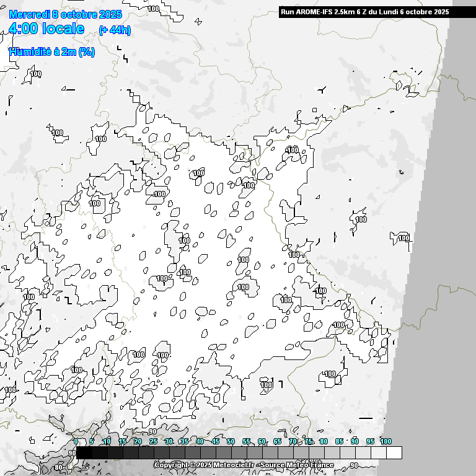Image resolution: width=476 pixels, height=476 pixels.
Task: Click the dark gray 25% legend swatch
Action: tap(161, 453)
